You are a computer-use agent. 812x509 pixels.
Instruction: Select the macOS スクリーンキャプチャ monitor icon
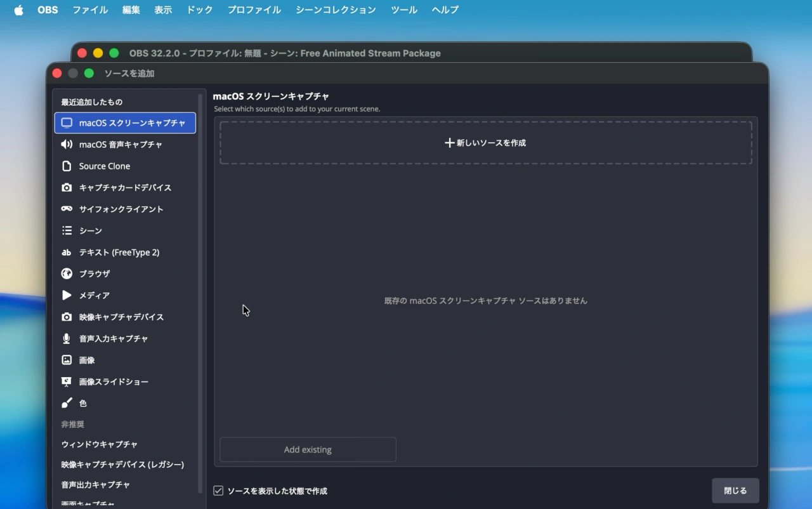click(67, 123)
